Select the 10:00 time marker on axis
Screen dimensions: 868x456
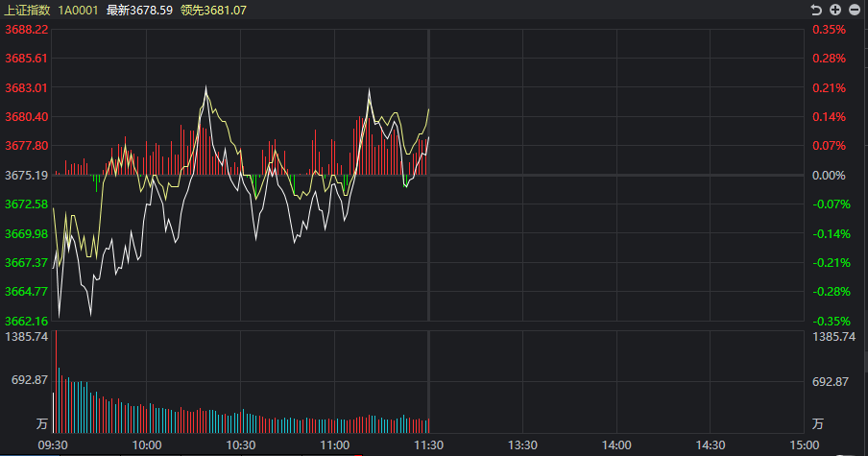point(147,445)
